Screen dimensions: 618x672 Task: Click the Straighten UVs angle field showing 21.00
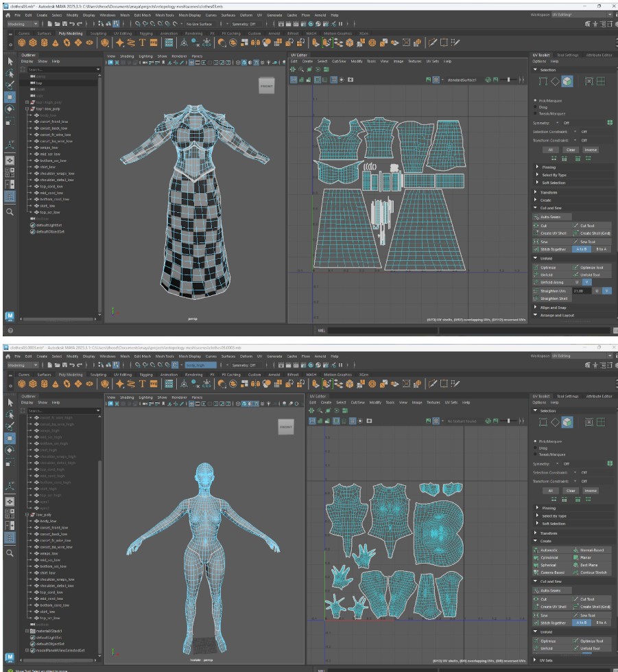point(582,291)
